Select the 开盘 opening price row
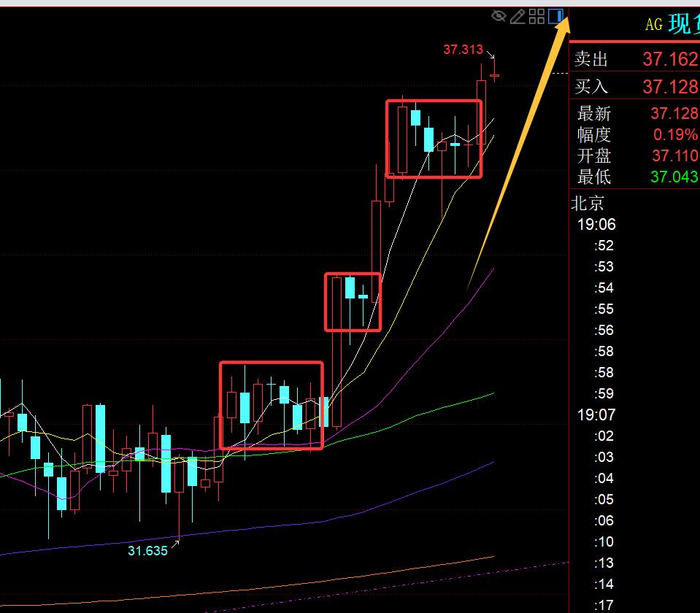 635,156
